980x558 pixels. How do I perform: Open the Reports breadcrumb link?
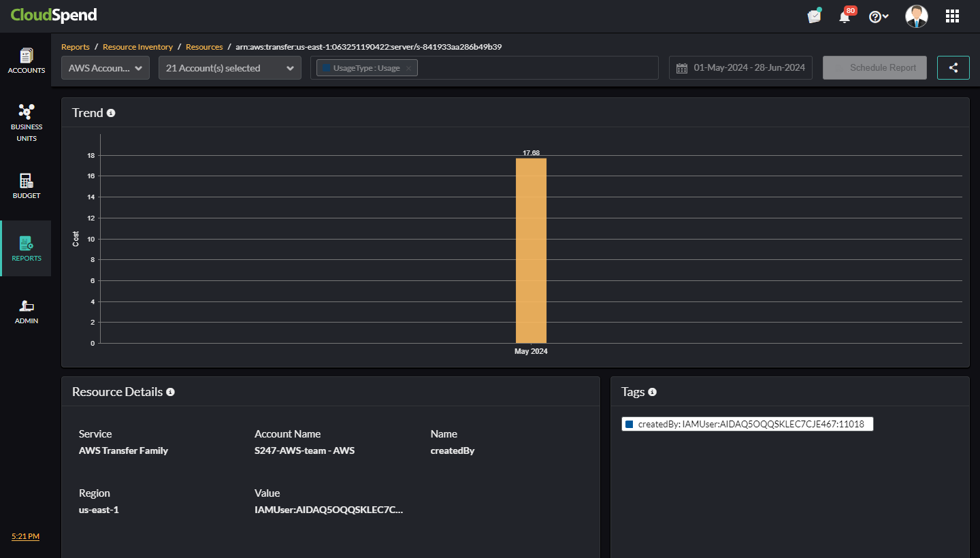(x=75, y=46)
